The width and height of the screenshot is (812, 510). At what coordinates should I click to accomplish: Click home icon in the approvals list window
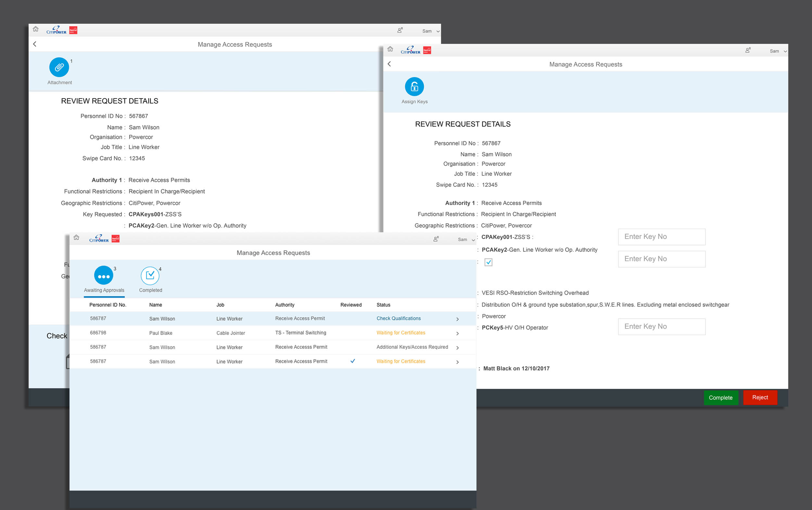pyautogui.click(x=77, y=238)
